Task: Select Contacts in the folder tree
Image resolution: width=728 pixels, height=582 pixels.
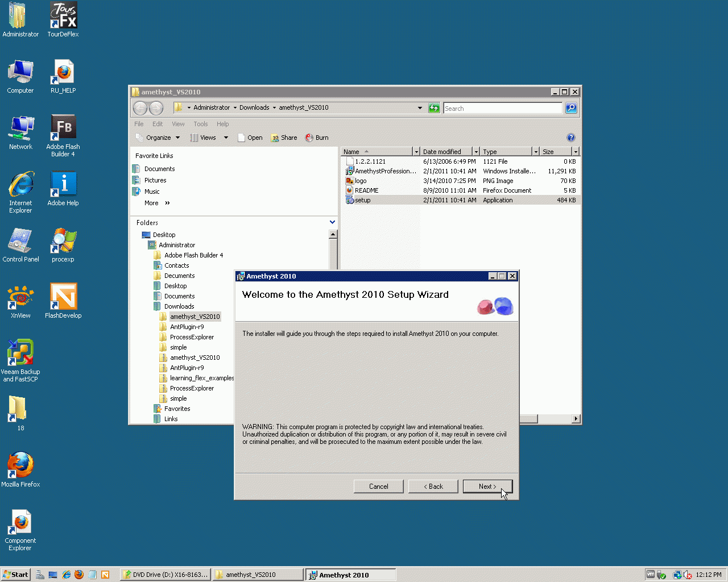Action: (176, 265)
